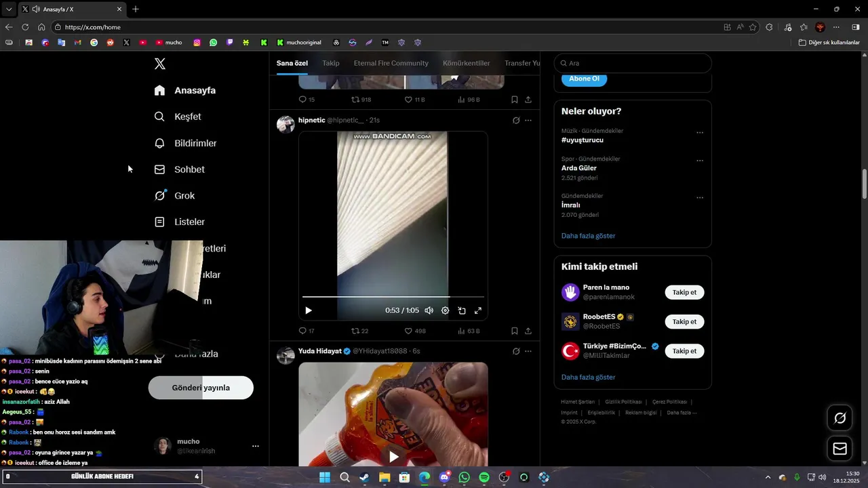The height and width of the screenshot is (488, 868).
Task: Open account menu dots next to mucho
Action: click(x=256, y=446)
